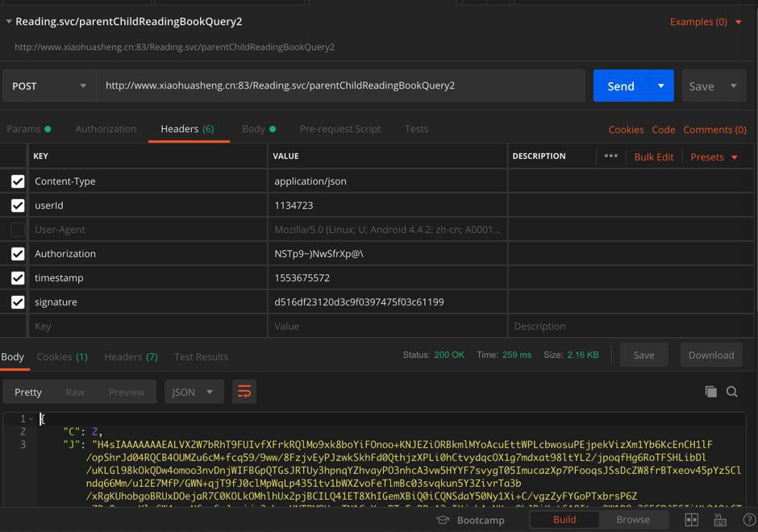
Task: Click the Download response button
Action: coord(711,355)
